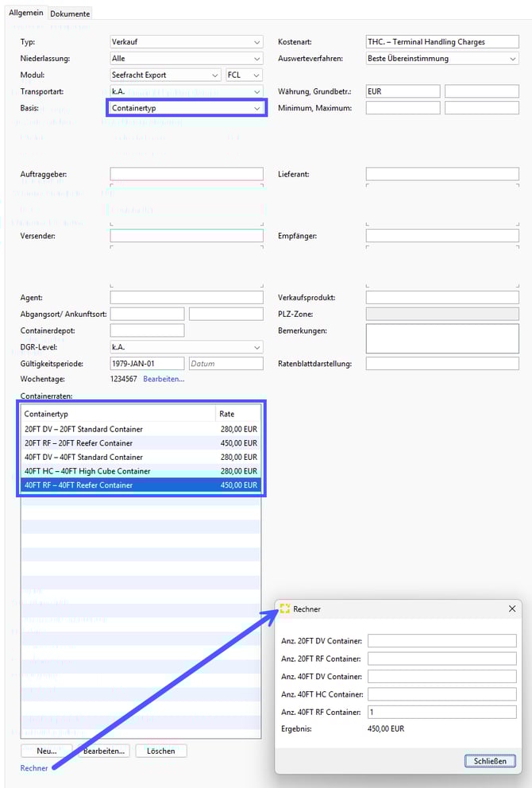Click the Neu... button
Viewport: 532px width, 788px height.
(x=47, y=751)
